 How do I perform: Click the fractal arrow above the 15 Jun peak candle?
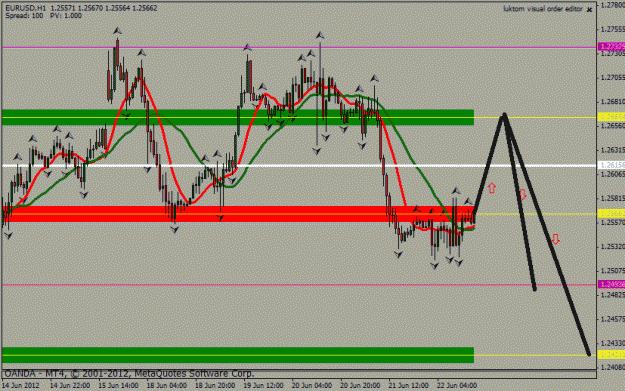(x=117, y=30)
